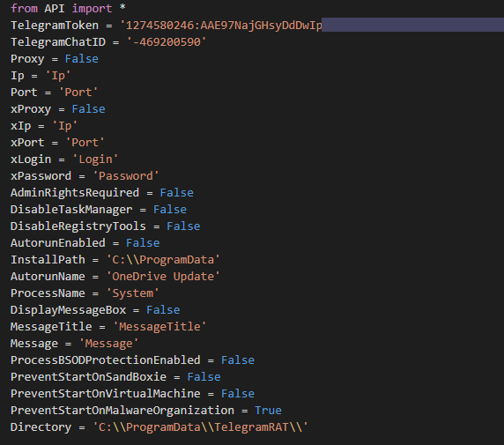Click the False value of DisplayMessageBox
This screenshot has height=445, width=504.
pos(163,309)
